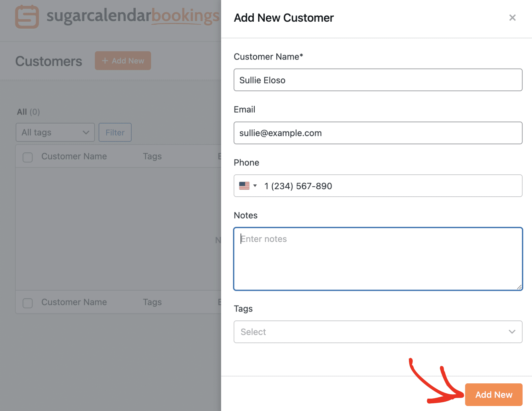Open the All tags filter dropdown
The width and height of the screenshot is (532, 411).
point(55,132)
